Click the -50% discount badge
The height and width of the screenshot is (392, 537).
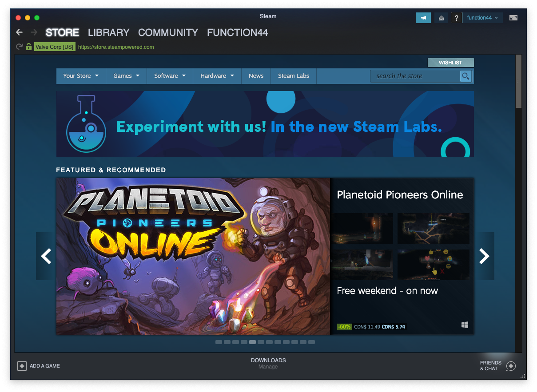[x=344, y=327]
